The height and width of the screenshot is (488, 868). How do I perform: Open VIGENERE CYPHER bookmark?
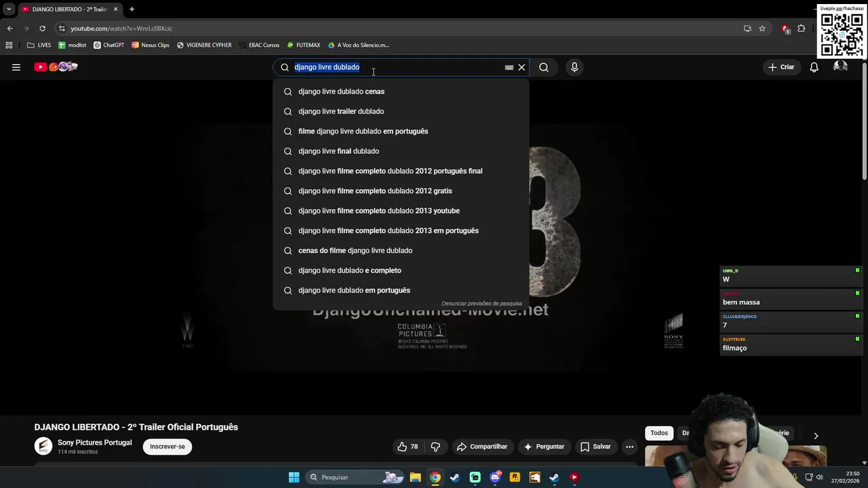pos(204,45)
